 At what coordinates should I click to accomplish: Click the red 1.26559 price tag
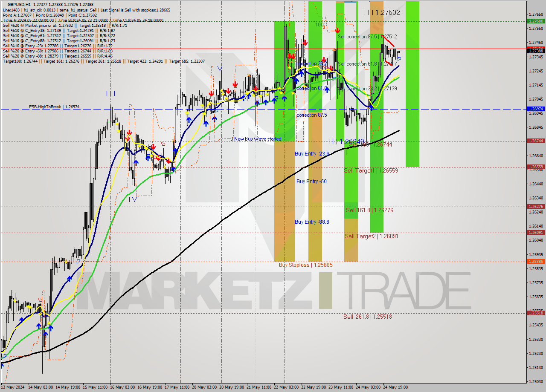(536, 167)
